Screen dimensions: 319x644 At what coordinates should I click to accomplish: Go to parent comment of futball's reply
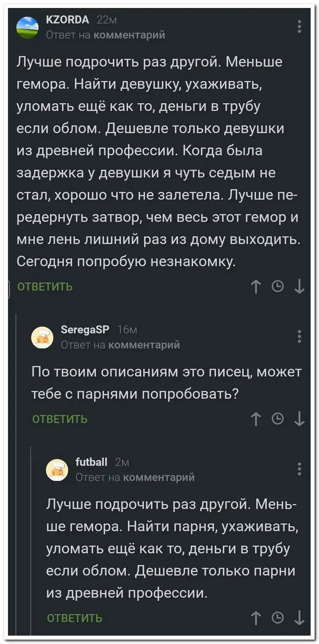tap(159, 477)
